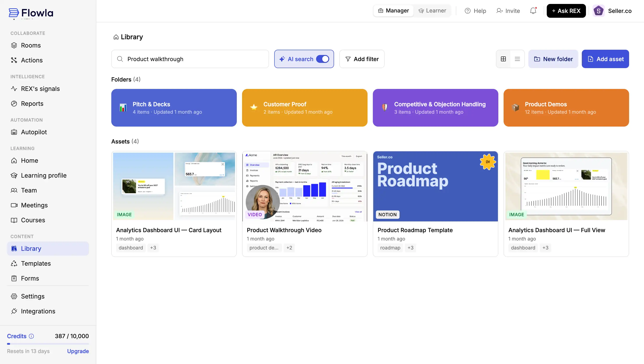This screenshot has width=644, height=364.
Task: Expand +2 tags on Walkthrough Video asset
Action: (x=289, y=248)
